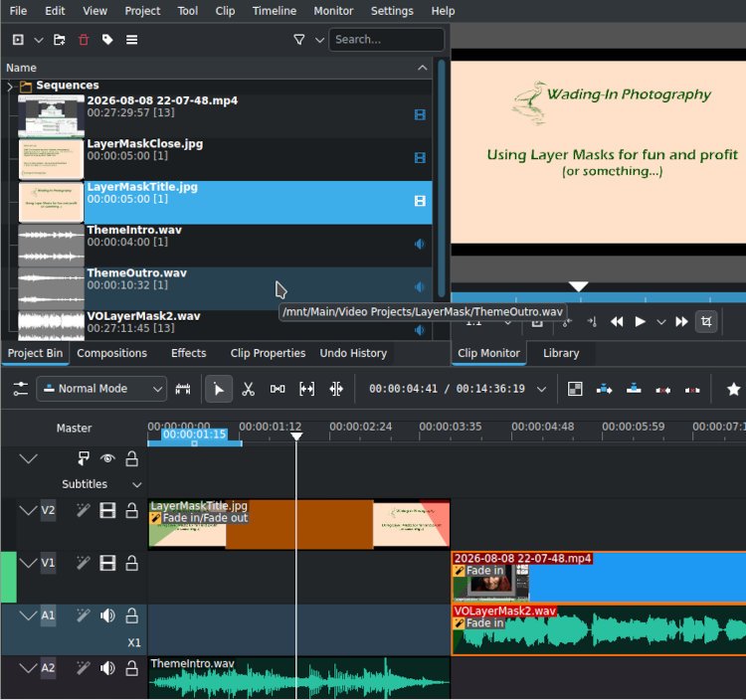This screenshot has height=700, width=746.
Task: Expand the Sequences folder
Action: point(10,87)
